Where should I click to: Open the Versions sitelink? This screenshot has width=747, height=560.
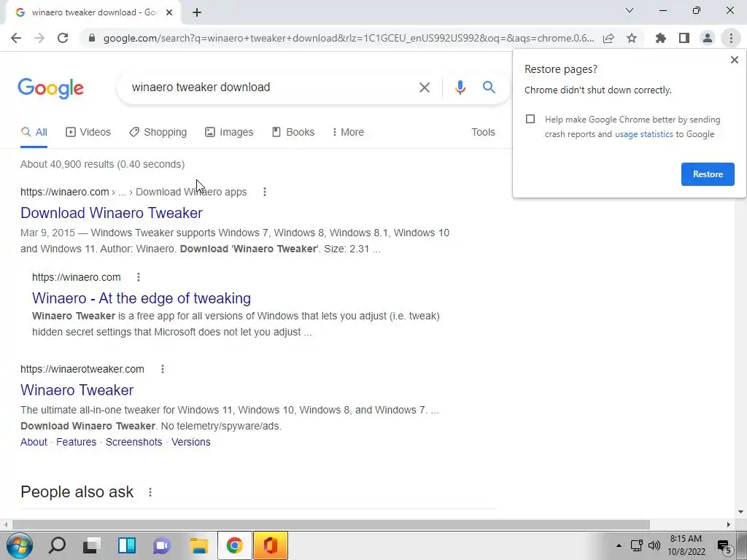pyautogui.click(x=191, y=442)
